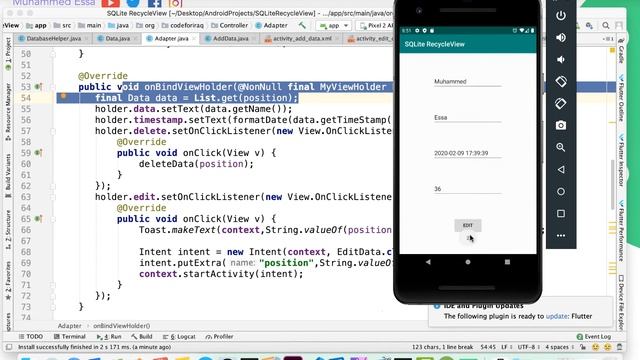Screen dimensions: 640x360
Task: Click the onBindViewHolder() breadcrumb below editor
Action: coord(122,326)
